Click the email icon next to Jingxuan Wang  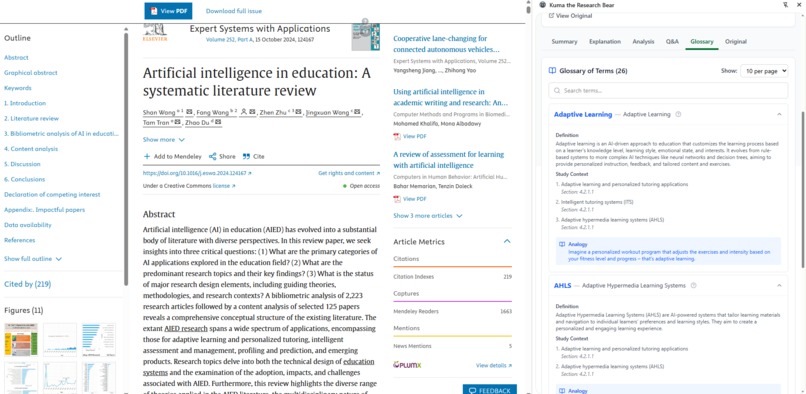357,112
